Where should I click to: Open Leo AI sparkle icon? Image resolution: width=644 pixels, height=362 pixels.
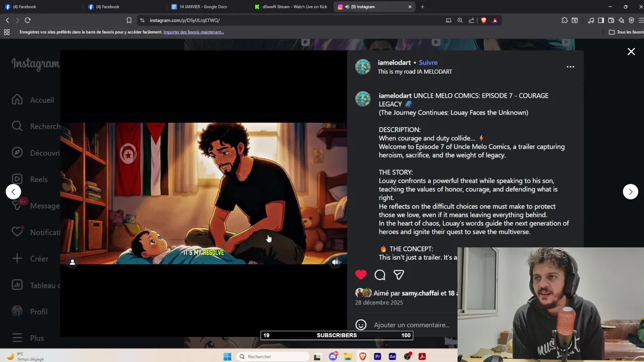point(621,20)
